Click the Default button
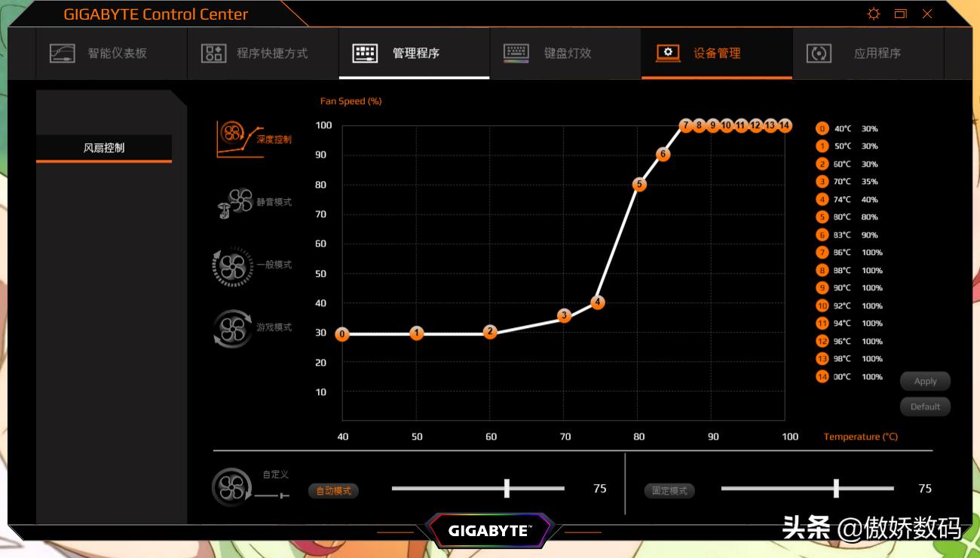Screen dimensions: 980x558 pyautogui.click(x=925, y=407)
